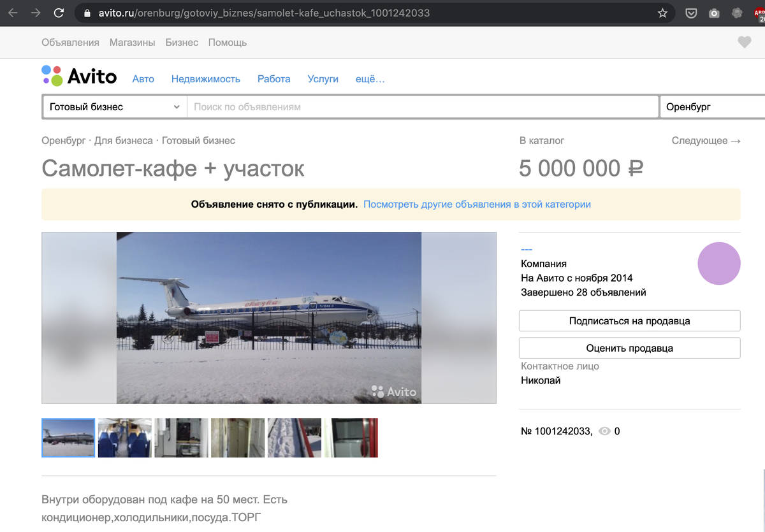Image resolution: width=765 pixels, height=532 pixels.
Task: Focus the Поиск по объявлениям search field
Action: [x=423, y=107]
